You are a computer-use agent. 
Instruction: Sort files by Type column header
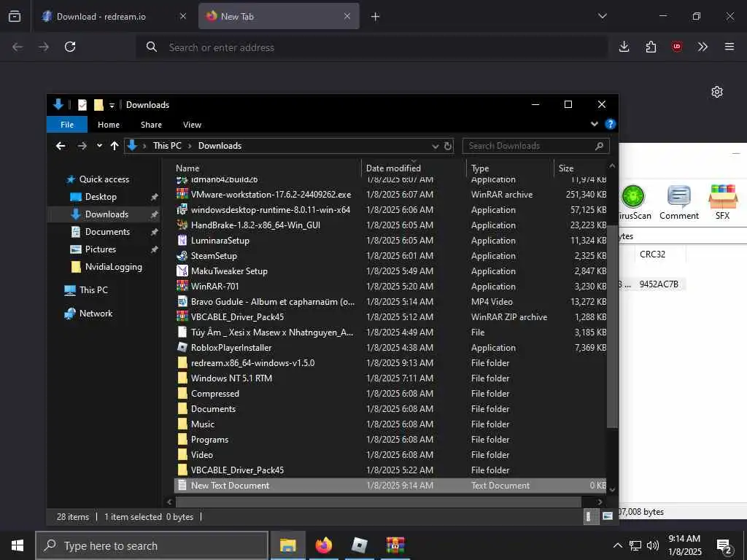[x=510, y=168]
